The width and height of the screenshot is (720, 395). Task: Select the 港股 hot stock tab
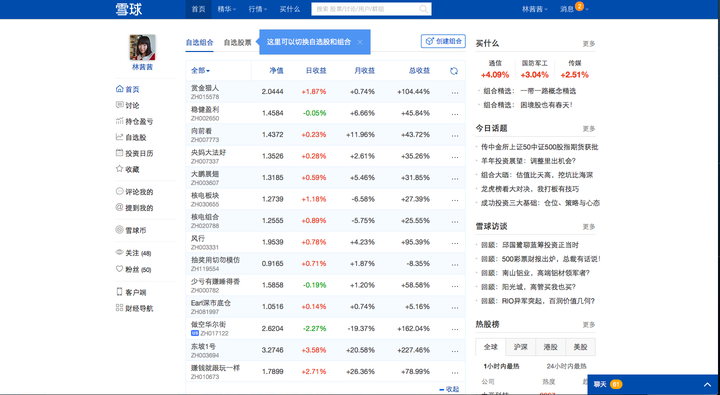(550, 347)
